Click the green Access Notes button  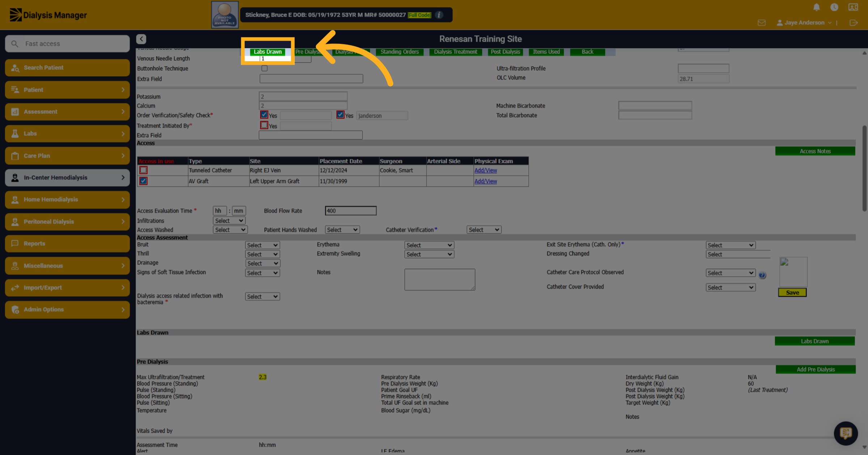[815, 151]
